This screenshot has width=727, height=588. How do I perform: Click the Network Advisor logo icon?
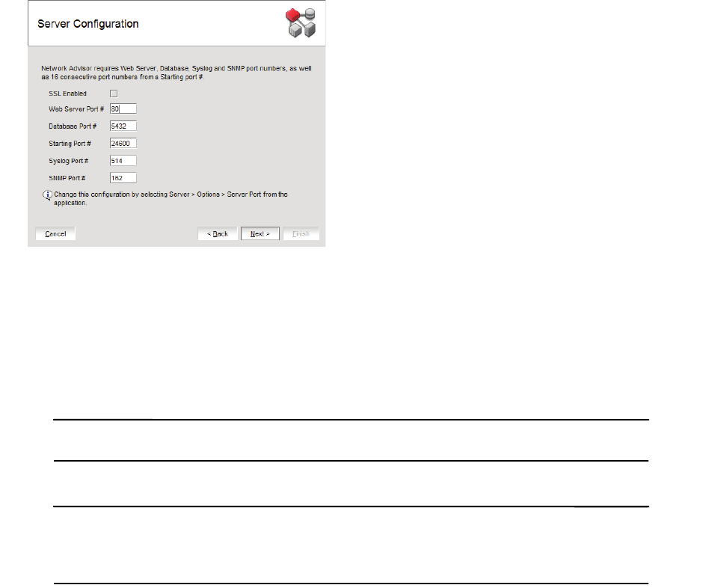301,22
